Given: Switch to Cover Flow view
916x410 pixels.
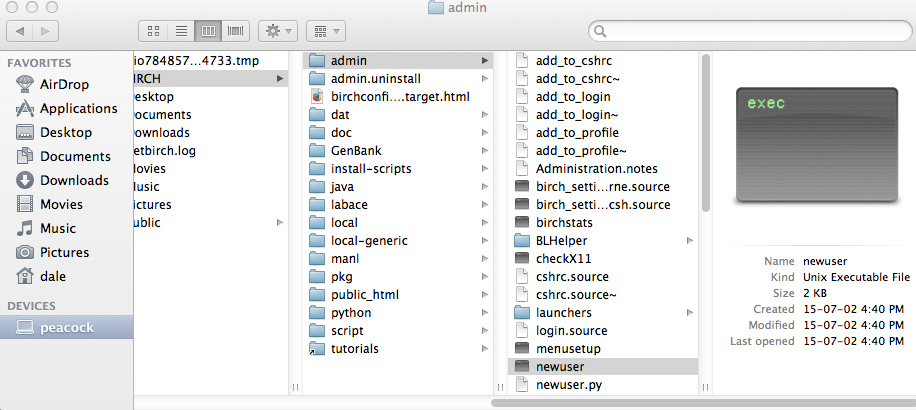Looking at the screenshot, I should click(x=236, y=31).
